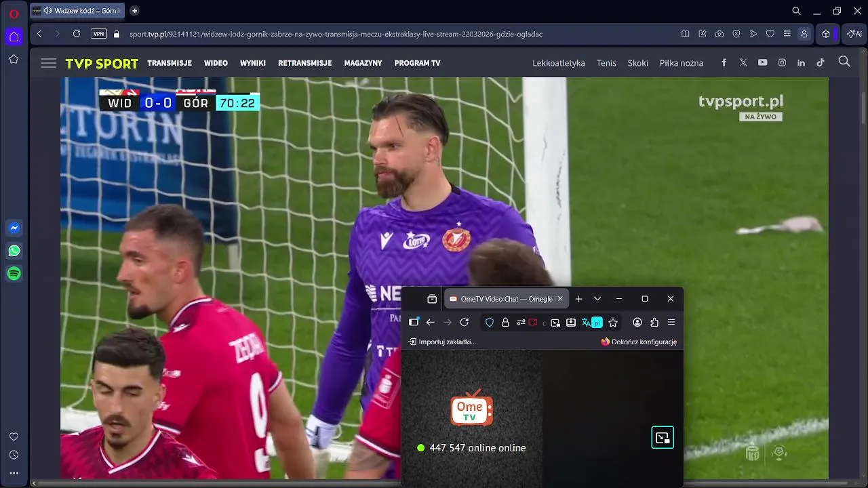Viewport: 868px width, 488px height.
Task: Open the Firefox application hamburger menu
Action: tap(671, 323)
